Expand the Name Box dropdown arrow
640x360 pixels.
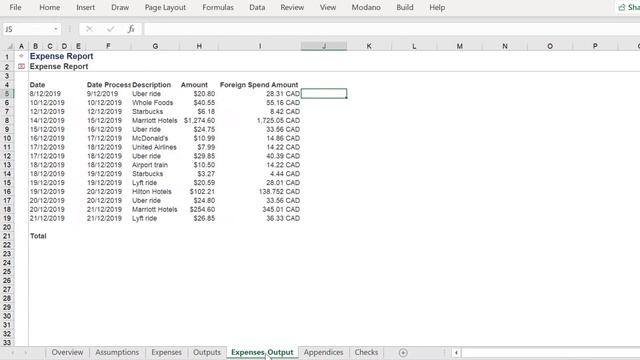56,29
